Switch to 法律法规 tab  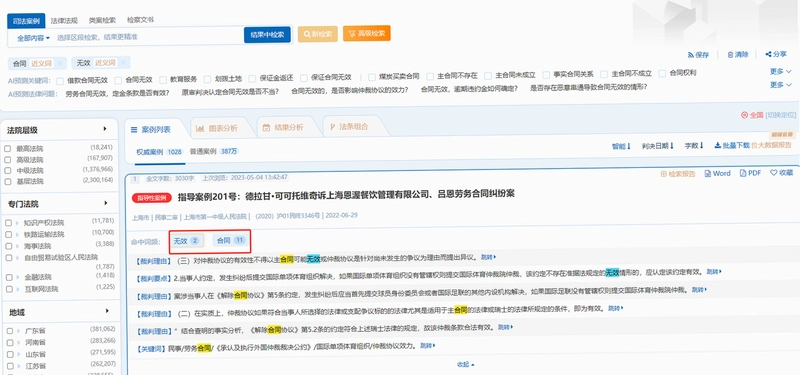click(64, 21)
